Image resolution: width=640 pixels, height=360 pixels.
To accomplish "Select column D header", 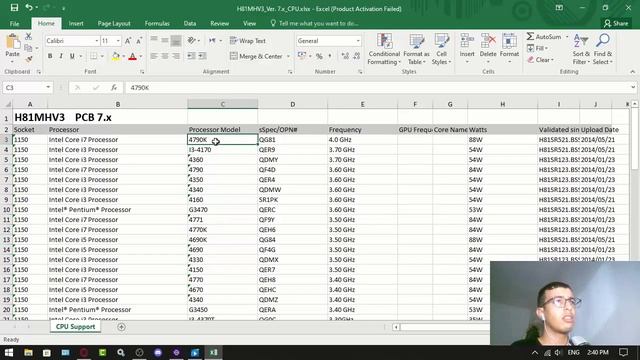I will pyautogui.click(x=292, y=104).
